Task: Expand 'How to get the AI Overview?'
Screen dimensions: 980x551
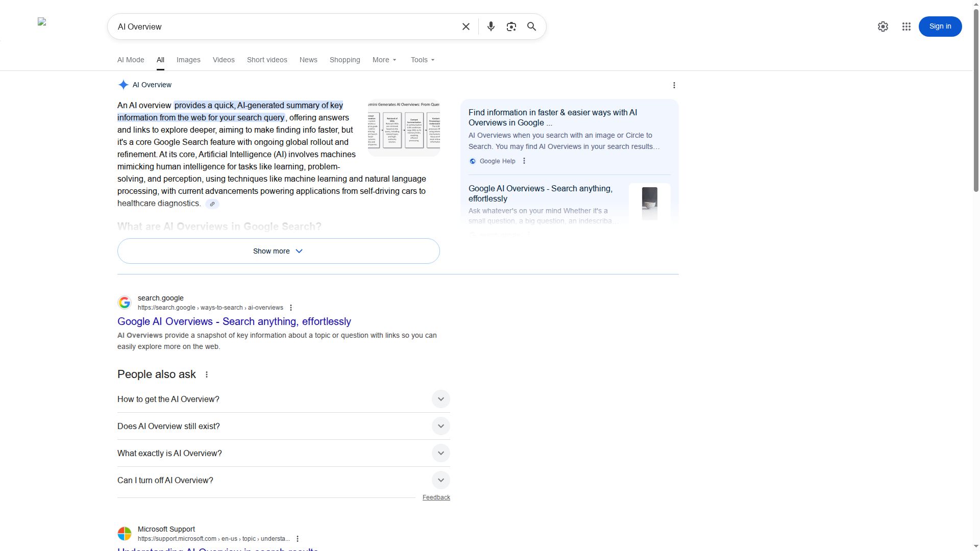Action: tap(440, 399)
